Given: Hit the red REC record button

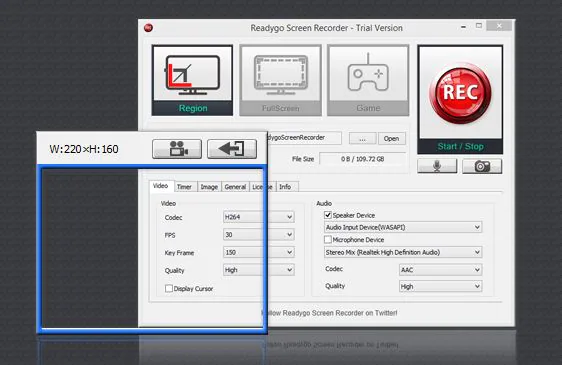Looking at the screenshot, I should pyautogui.click(x=460, y=93).
